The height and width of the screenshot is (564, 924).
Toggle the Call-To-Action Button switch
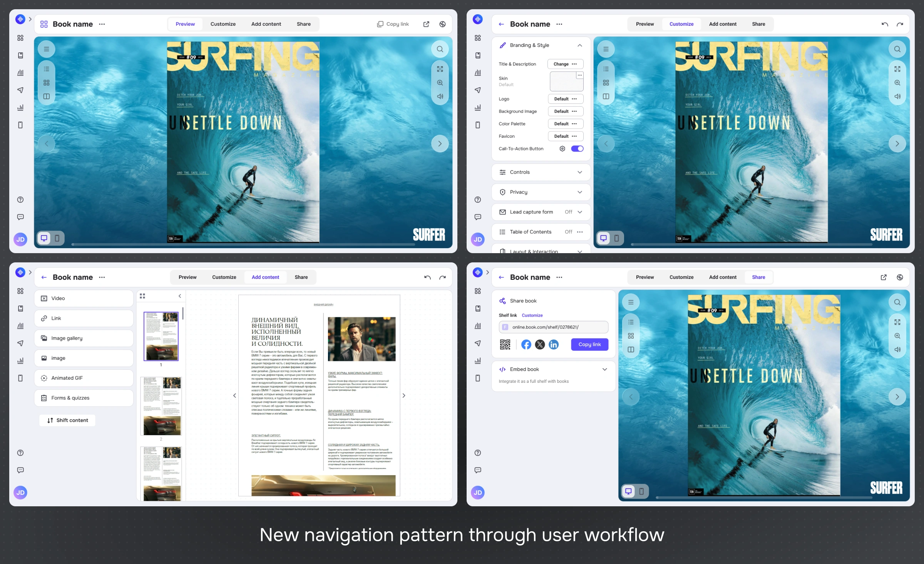577,149
